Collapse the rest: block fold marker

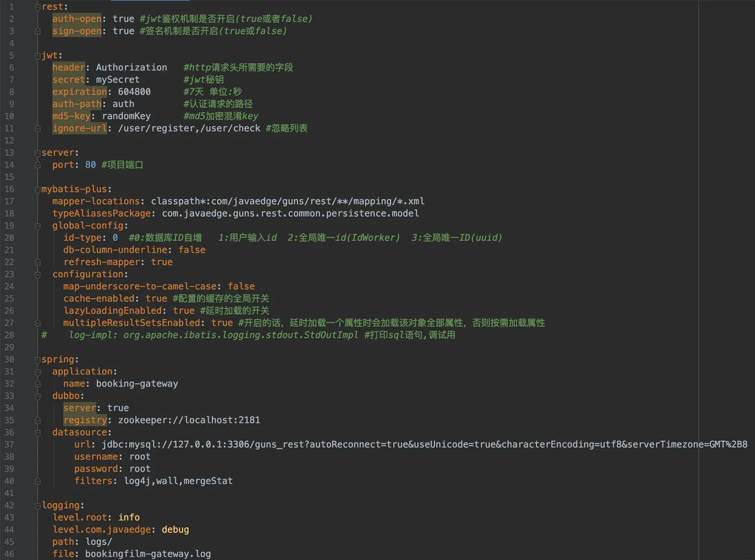pos(38,7)
